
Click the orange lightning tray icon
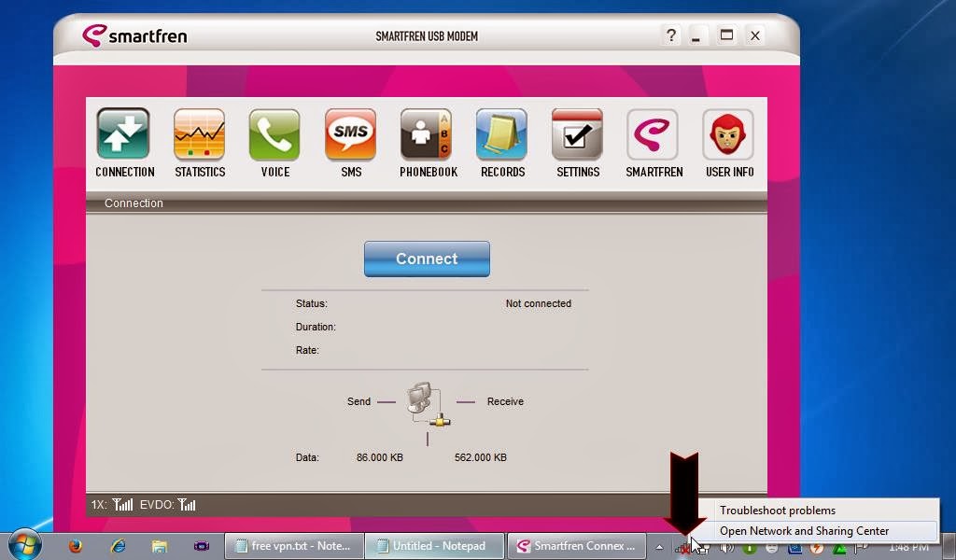point(817,548)
